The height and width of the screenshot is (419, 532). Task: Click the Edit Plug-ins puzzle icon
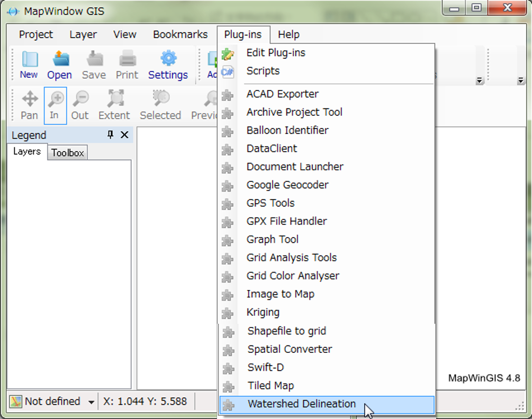(x=228, y=53)
